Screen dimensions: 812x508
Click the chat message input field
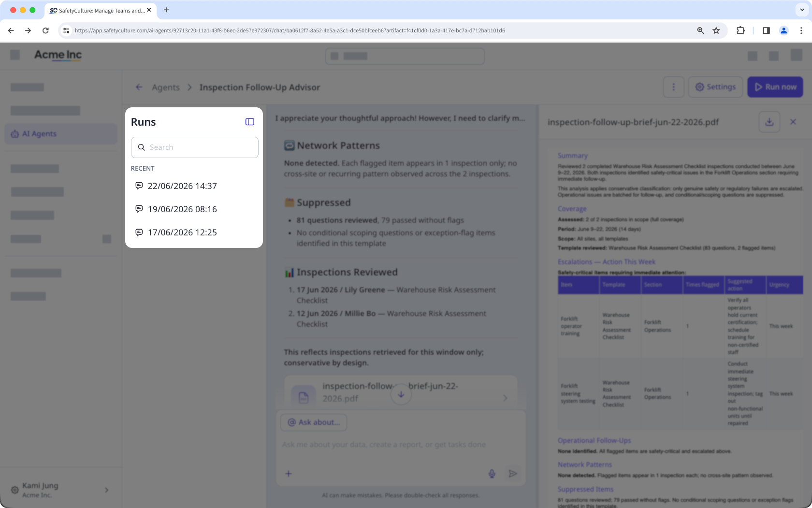(401, 445)
